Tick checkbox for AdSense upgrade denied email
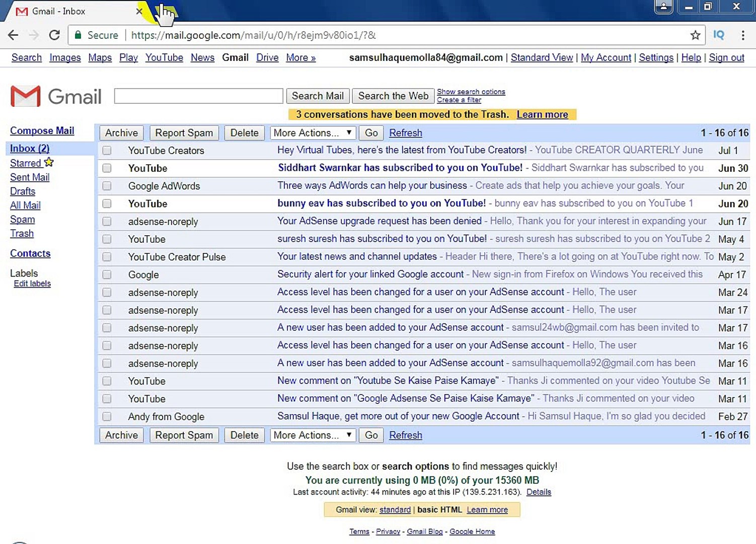This screenshot has height=544, width=756. pos(107,222)
